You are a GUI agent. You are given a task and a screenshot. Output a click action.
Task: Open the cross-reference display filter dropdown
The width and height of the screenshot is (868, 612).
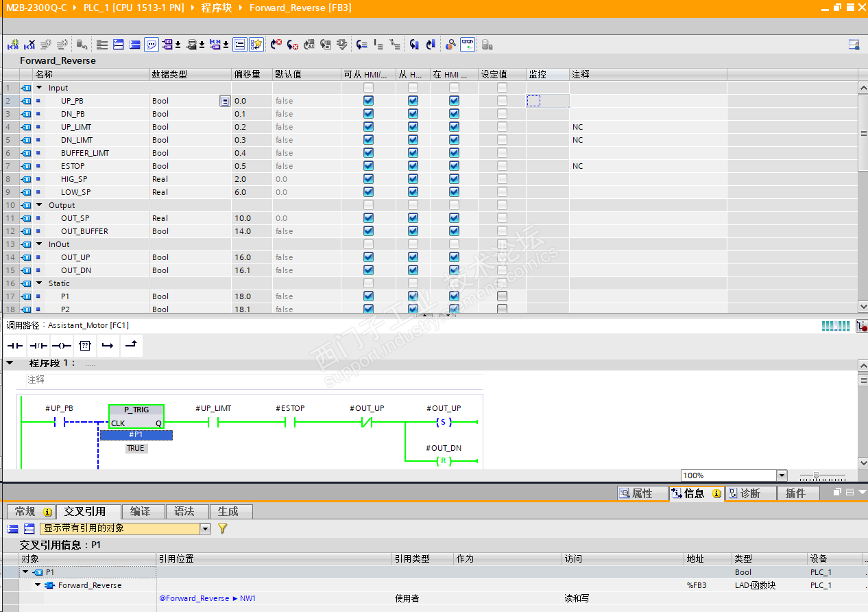(205, 529)
